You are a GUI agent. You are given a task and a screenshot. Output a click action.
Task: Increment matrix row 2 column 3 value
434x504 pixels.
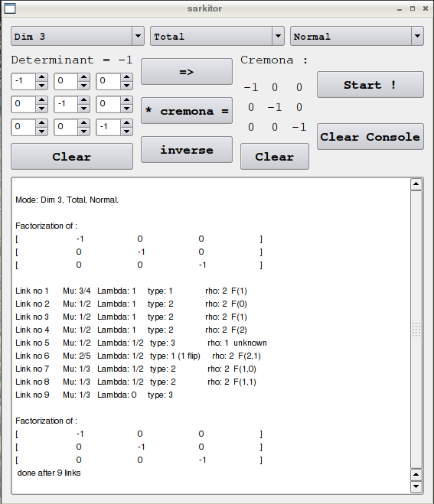pyautogui.click(x=126, y=100)
